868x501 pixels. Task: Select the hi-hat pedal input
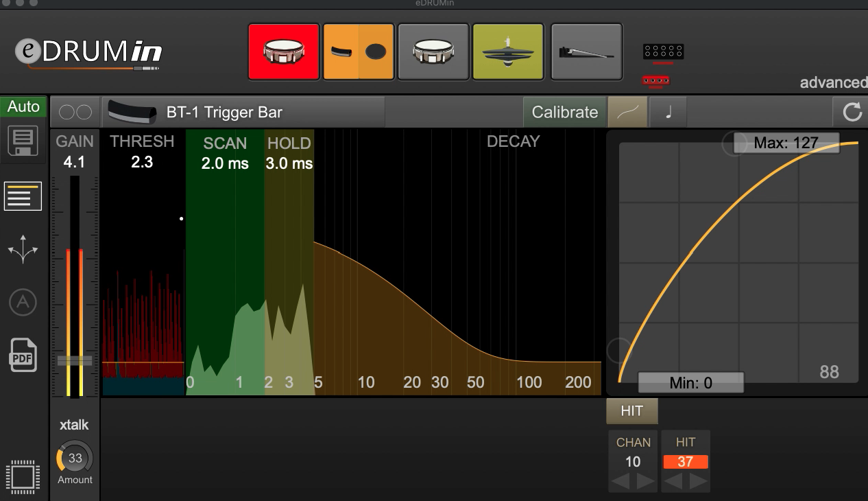click(x=587, y=51)
